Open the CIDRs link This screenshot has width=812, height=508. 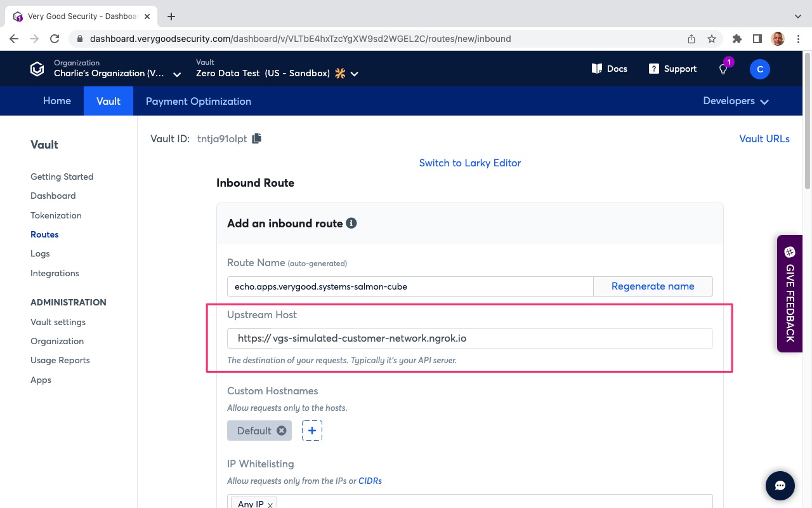370,481
